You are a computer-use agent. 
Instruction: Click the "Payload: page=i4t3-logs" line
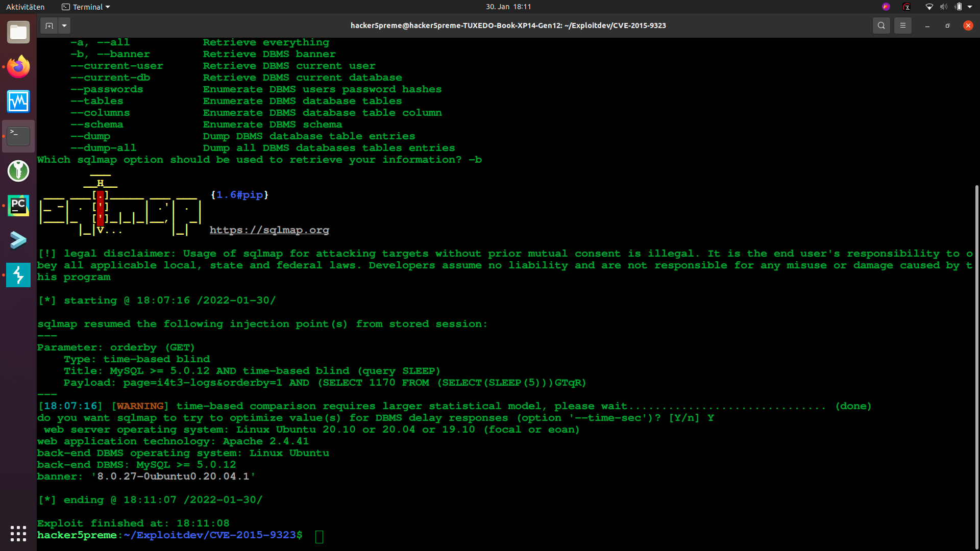click(325, 383)
